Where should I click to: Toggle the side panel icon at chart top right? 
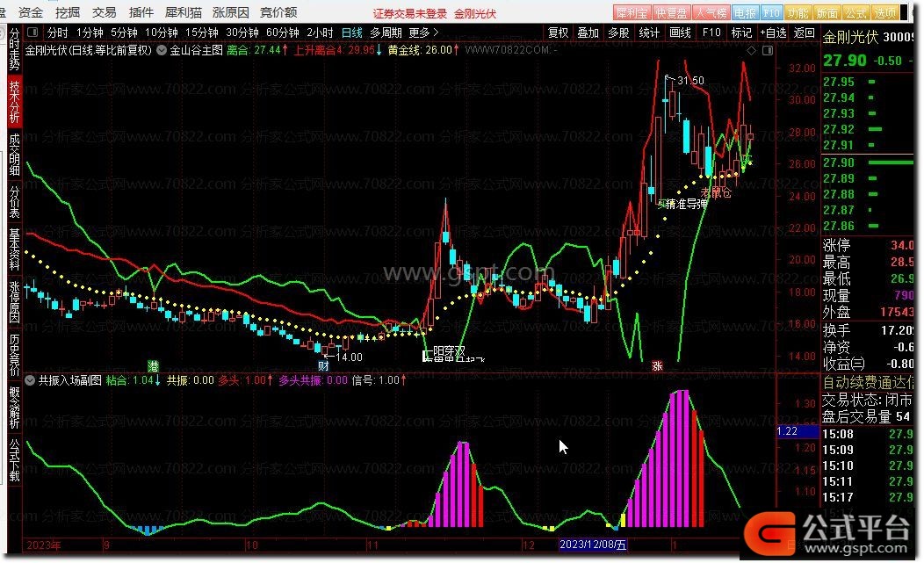(768, 51)
